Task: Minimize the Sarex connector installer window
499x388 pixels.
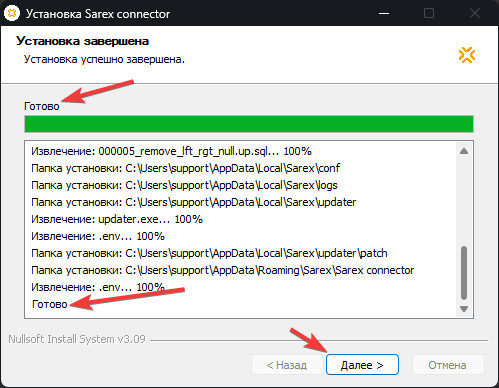Action: (x=384, y=13)
